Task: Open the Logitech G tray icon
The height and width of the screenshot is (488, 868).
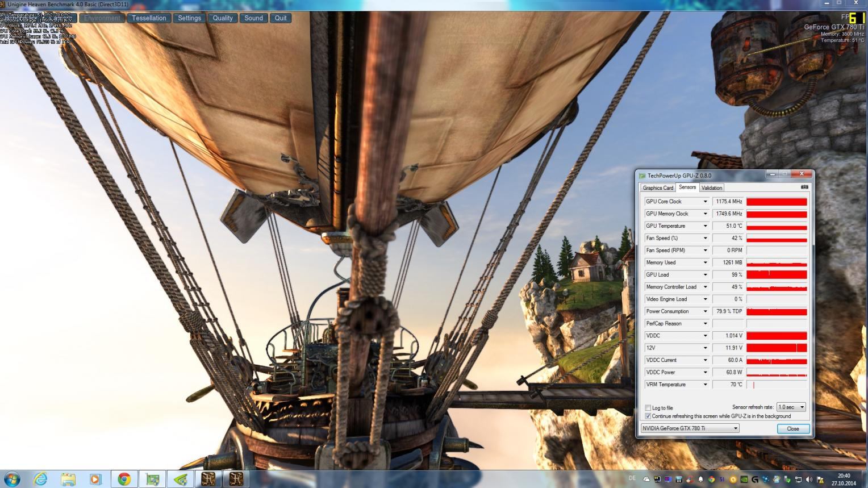Action: click(755, 479)
